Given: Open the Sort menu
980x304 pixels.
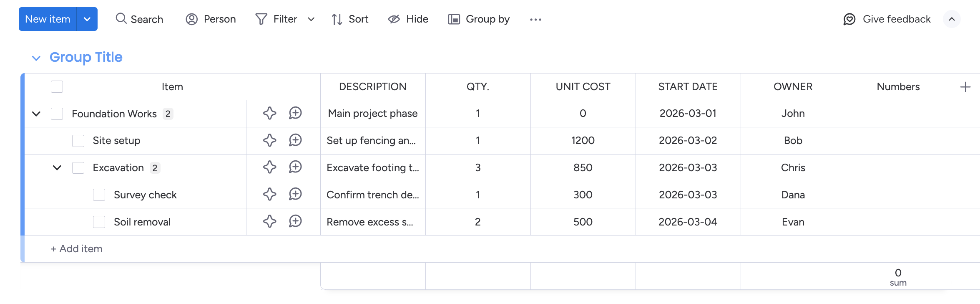Looking at the screenshot, I should (350, 19).
